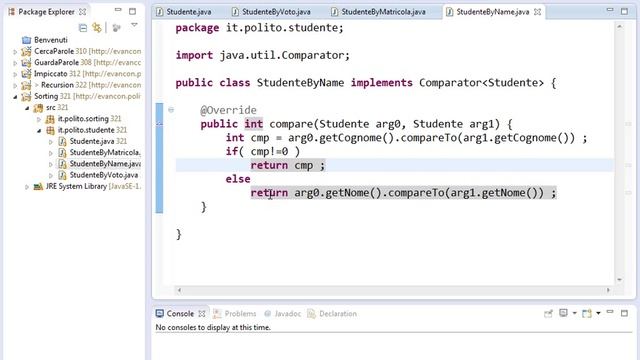This screenshot has height=360, width=640.
Task: Select the Benvenuti project
Action: tap(51, 40)
